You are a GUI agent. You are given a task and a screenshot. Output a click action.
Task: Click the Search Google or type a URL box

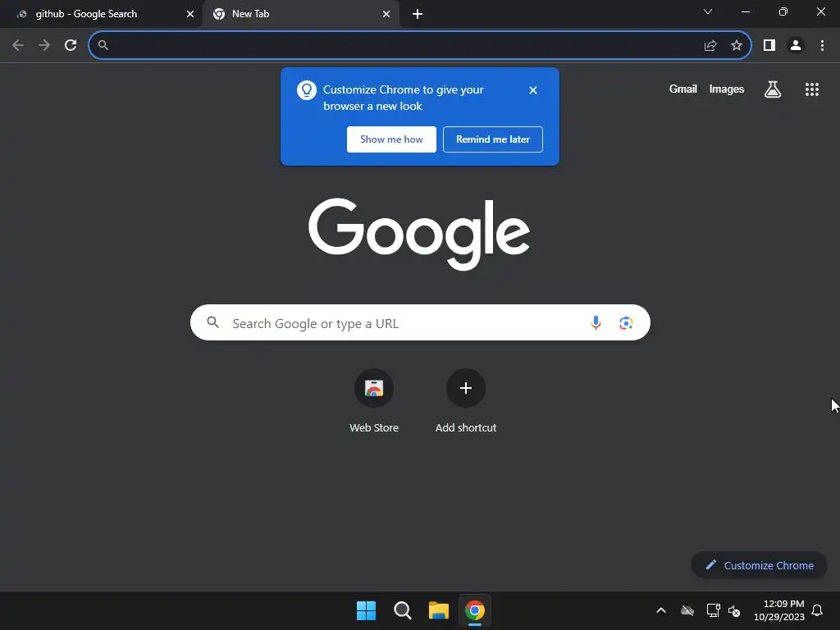pyautogui.click(x=420, y=322)
